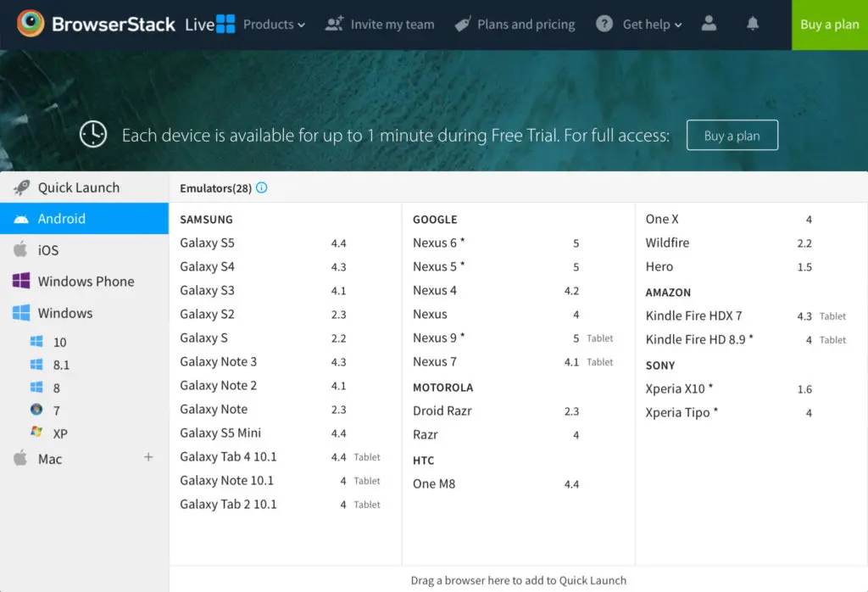Launch the Galaxy Note 2 emulator
868x592 pixels.
click(263, 386)
